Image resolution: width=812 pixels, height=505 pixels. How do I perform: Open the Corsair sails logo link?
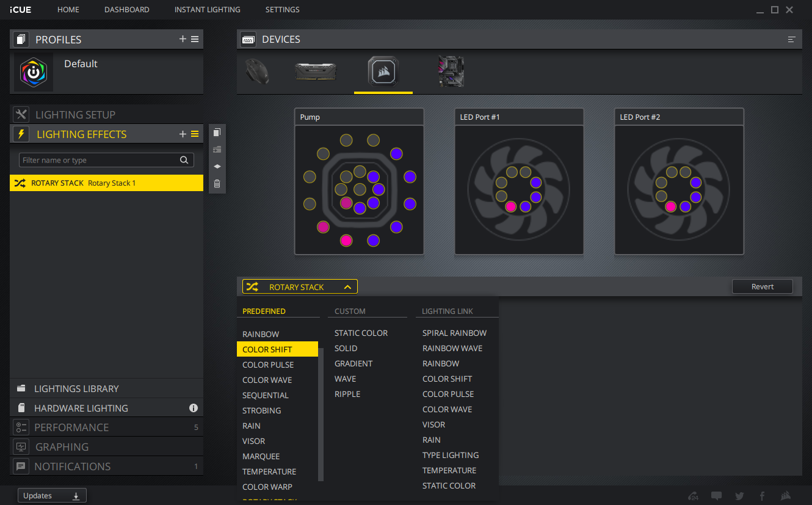pos(786,496)
